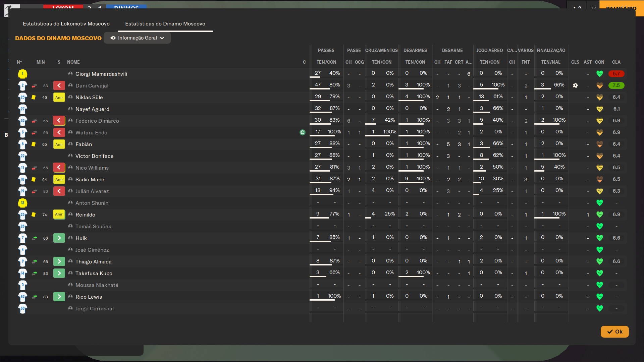Click Giorgi Mamardashvili's yellow goalkeeper shirt icon

tap(22, 74)
